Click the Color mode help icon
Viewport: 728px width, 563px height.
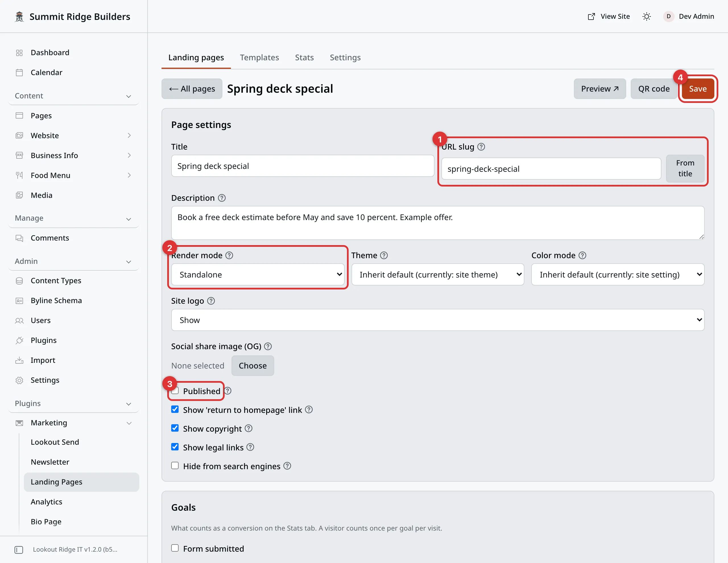(582, 255)
